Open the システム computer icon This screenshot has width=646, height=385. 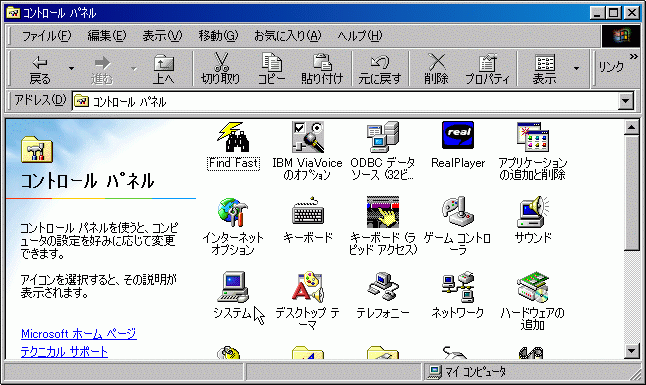tap(233, 287)
